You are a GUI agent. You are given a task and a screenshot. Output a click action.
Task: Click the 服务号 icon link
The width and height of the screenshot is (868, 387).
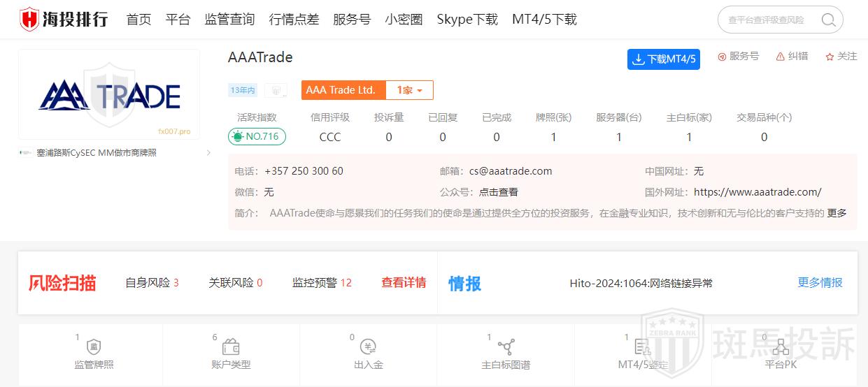(x=722, y=57)
